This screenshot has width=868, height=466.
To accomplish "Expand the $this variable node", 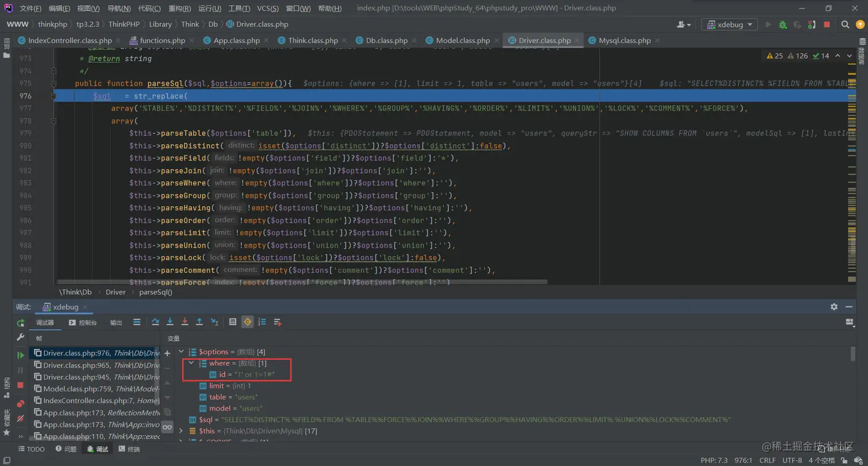I will (x=181, y=431).
